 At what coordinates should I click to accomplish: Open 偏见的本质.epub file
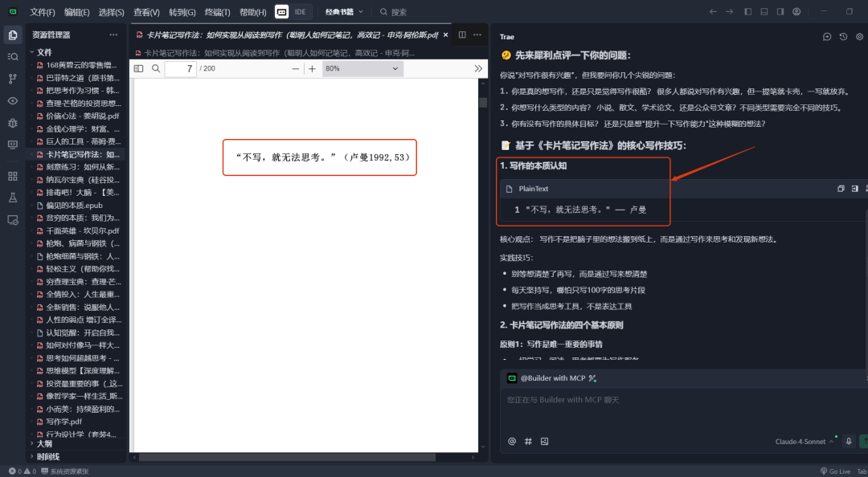click(76, 206)
